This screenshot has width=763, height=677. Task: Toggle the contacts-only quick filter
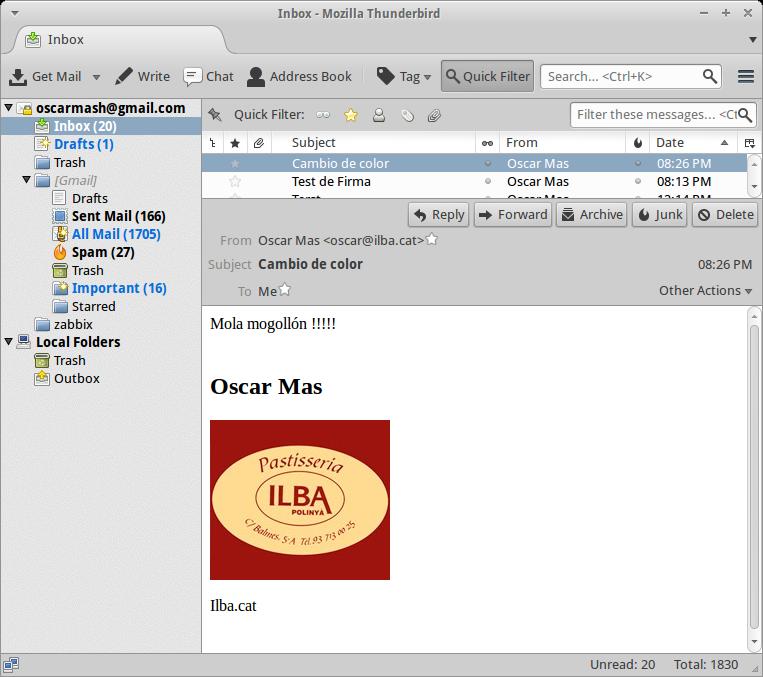(x=379, y=115)
